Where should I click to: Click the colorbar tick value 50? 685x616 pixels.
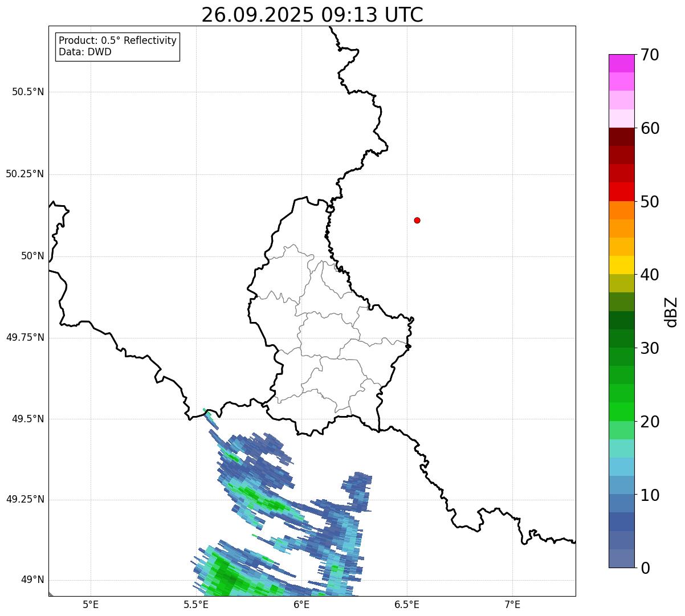(x=649, y=202)
